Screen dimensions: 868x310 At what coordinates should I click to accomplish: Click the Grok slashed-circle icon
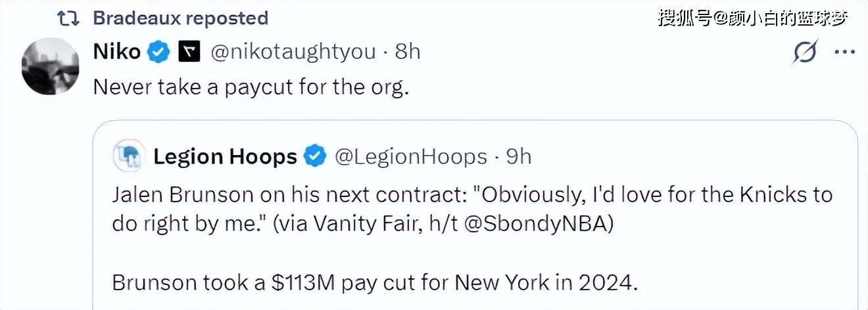806,53
